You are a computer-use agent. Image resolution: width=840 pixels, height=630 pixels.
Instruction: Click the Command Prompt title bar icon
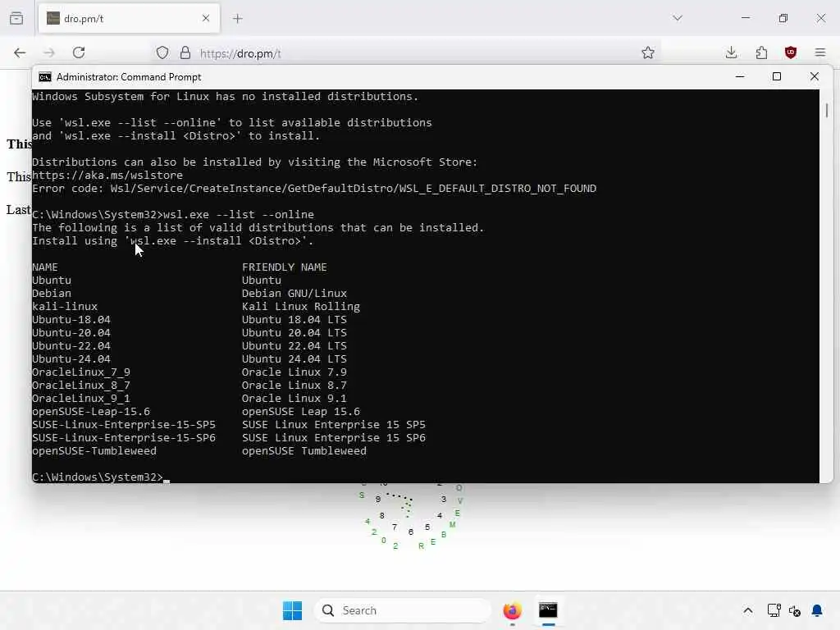click(45, 77)
